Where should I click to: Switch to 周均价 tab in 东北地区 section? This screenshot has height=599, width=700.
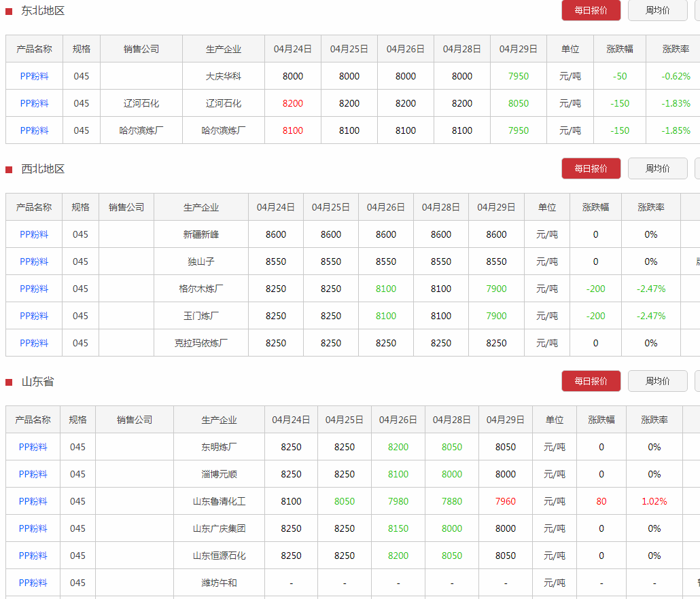click(657, 10)
